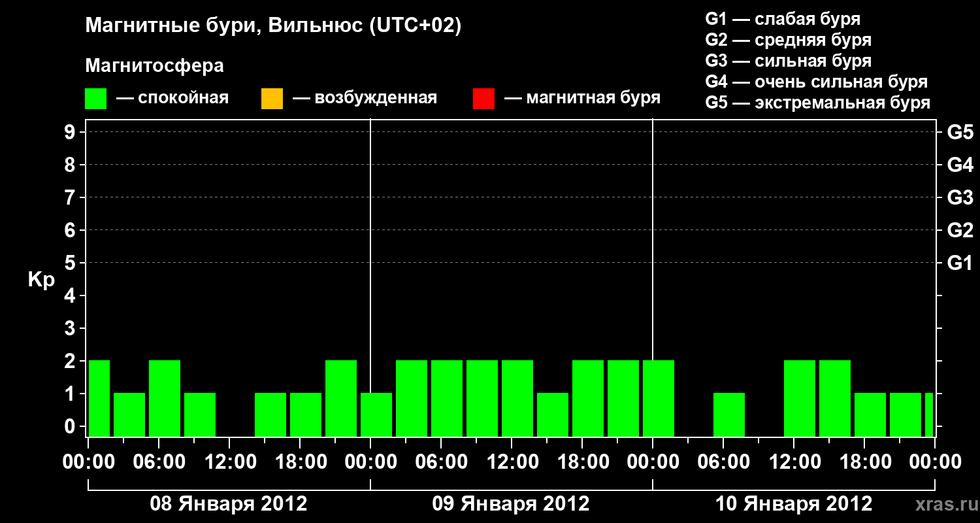Select the Kp 1 bar crossing midnight into 09 Января

click(376, 414)
